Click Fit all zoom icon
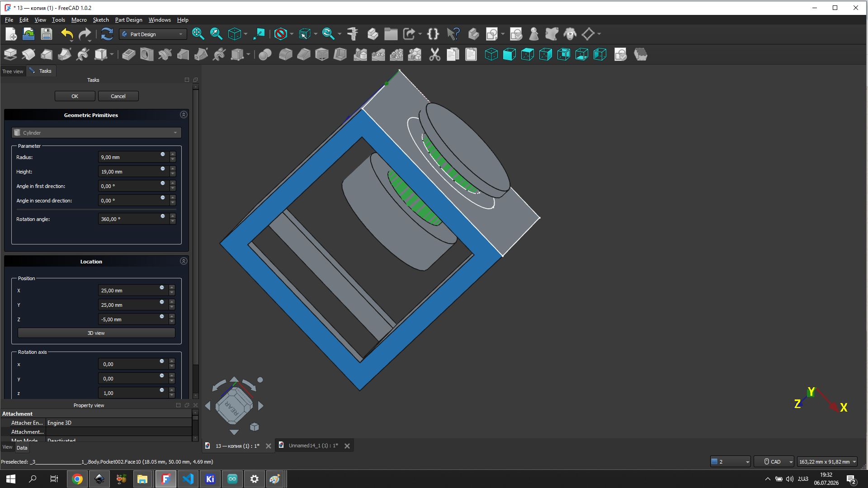Screen dimensions: 868x488 point(198,34)
